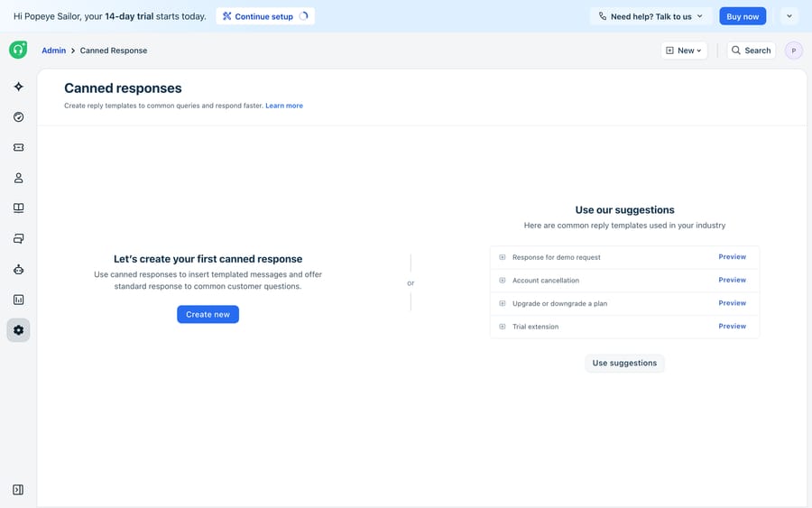This screenshot has width=812, height=508.
Task: Open the Tickets sidebar icon
Action: [x=19, y=148]
